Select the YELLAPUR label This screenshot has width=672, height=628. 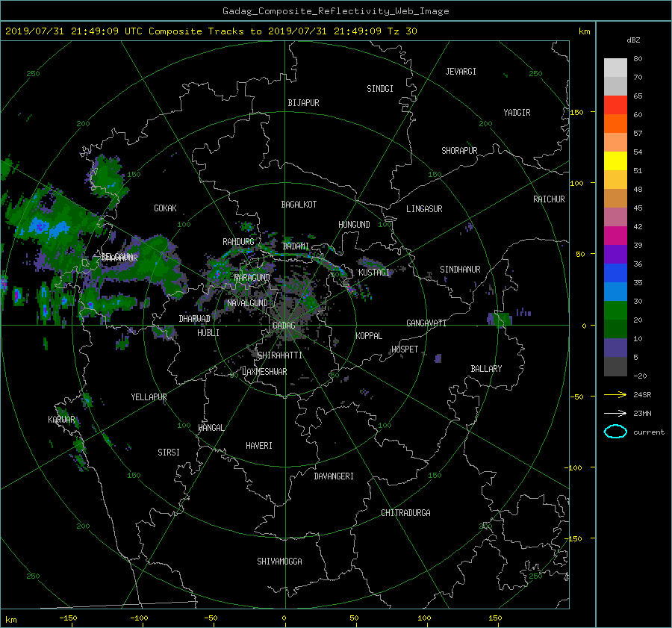[x=149, y=397]
